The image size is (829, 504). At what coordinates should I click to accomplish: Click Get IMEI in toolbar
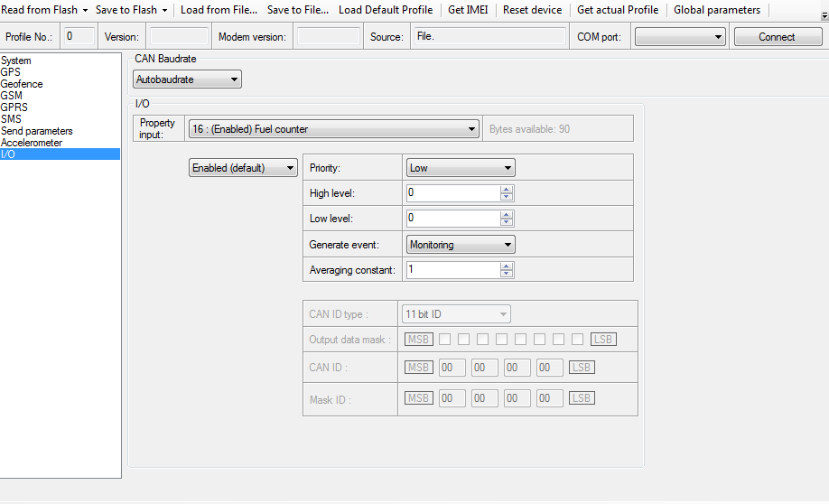(468, 10)
